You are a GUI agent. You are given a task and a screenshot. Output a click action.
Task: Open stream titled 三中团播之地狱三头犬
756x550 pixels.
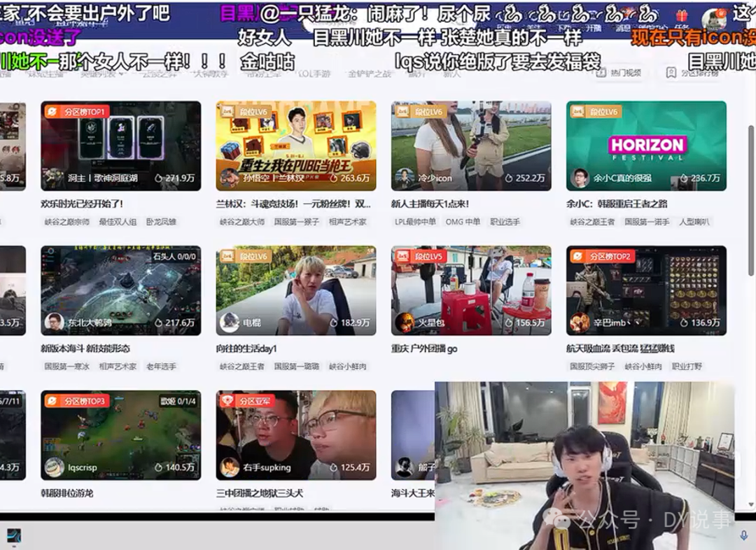click(260, 493)
